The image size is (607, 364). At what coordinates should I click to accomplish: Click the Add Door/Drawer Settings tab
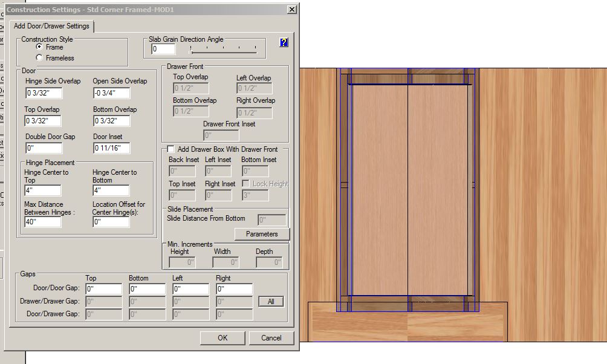(51, 26)
